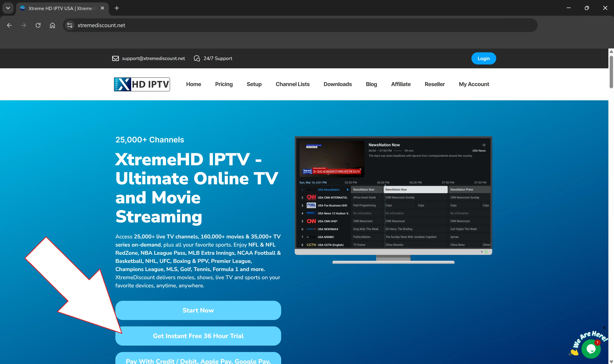This screenshot has height=364, width=614.
Task: Open the Reseller menu item
Action: coord(434,84)
